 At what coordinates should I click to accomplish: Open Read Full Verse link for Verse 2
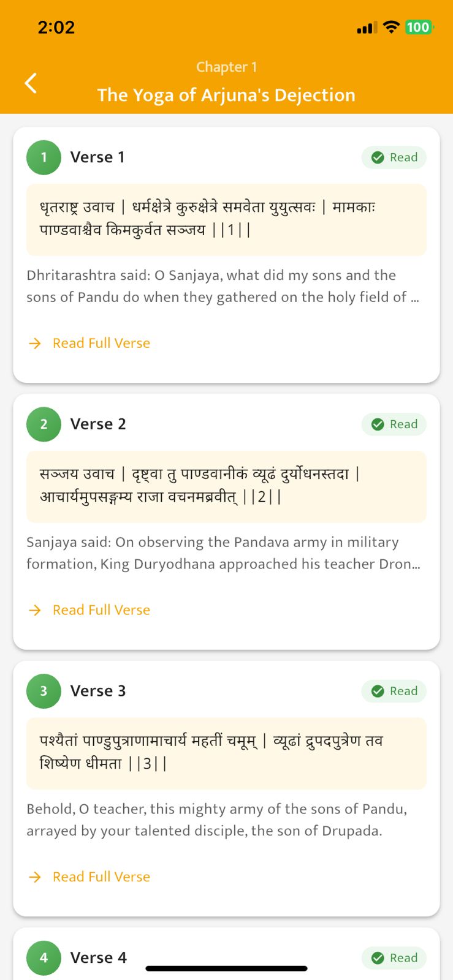(x=101, y=610)
